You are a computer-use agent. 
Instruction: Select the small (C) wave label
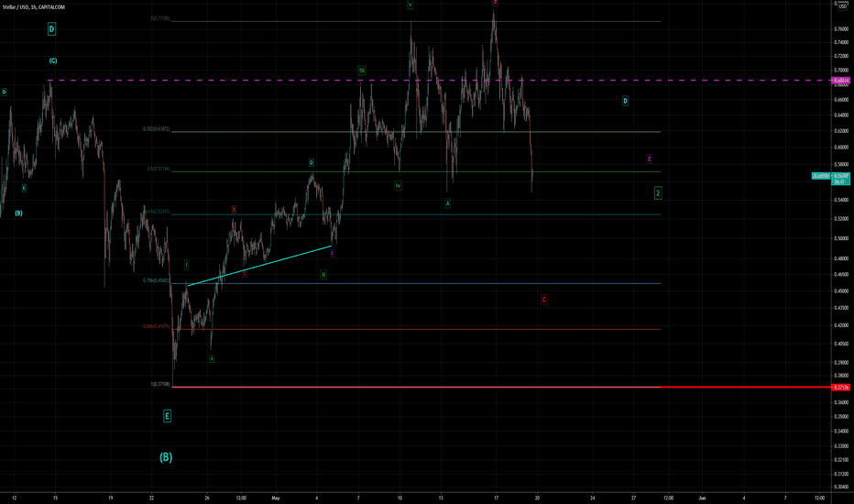[x=53, y=61]
